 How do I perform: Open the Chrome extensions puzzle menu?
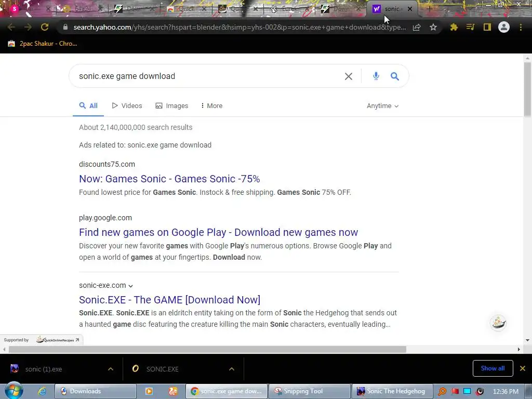[x=454, y=27]
